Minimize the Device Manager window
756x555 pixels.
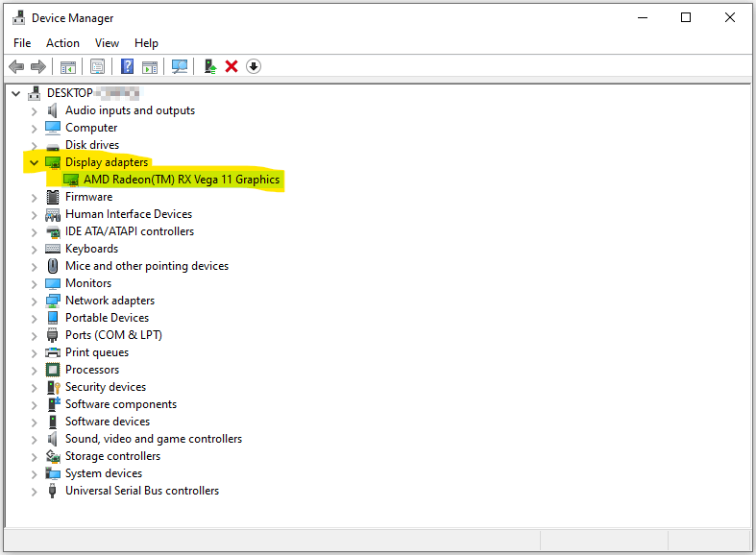[643, 18]
